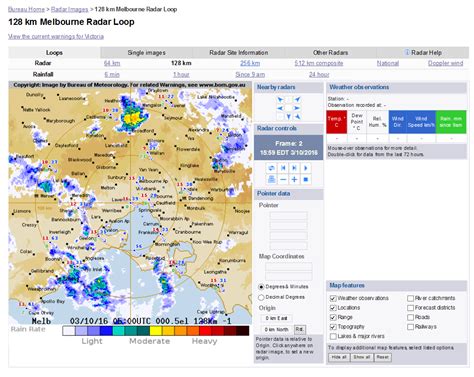Decrease loop speed with minus button

(283, 180)
